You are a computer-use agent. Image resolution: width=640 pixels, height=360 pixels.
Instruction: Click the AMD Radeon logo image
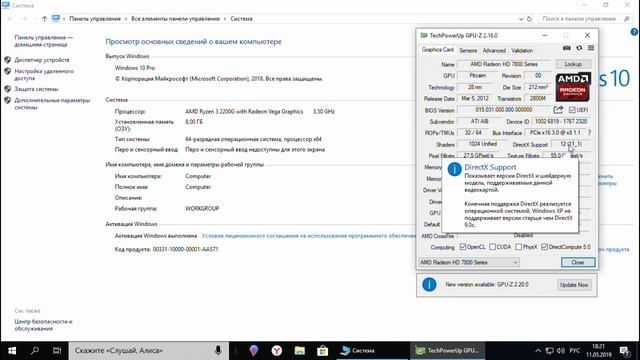click(573, 87)
